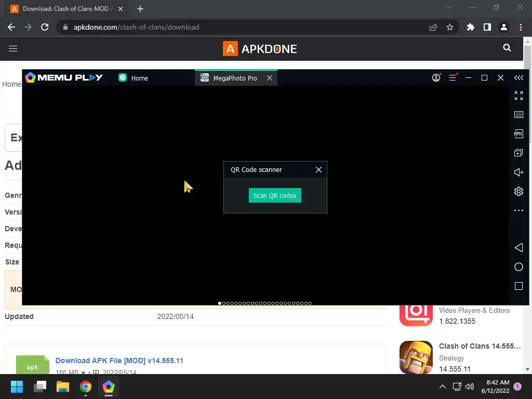The image size is (532, 399).
Task: Open the notification badge on the taskbar
Action: point(517,387)
